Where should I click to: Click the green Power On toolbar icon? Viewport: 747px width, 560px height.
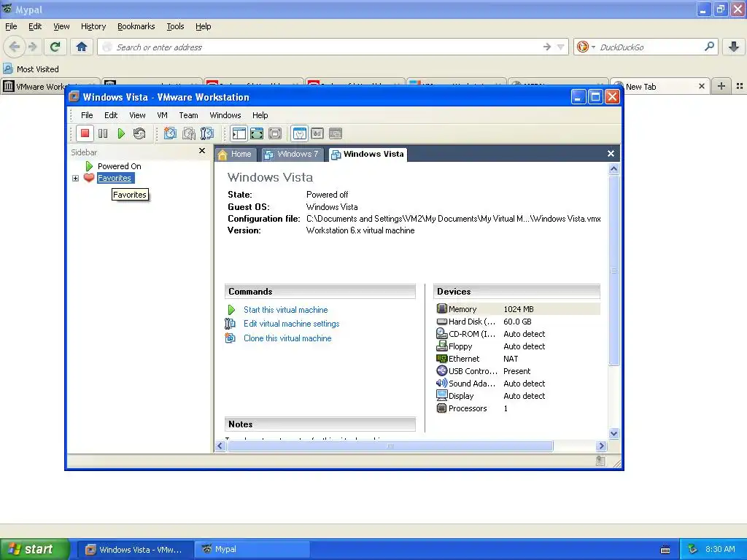[x=121, y=134]
